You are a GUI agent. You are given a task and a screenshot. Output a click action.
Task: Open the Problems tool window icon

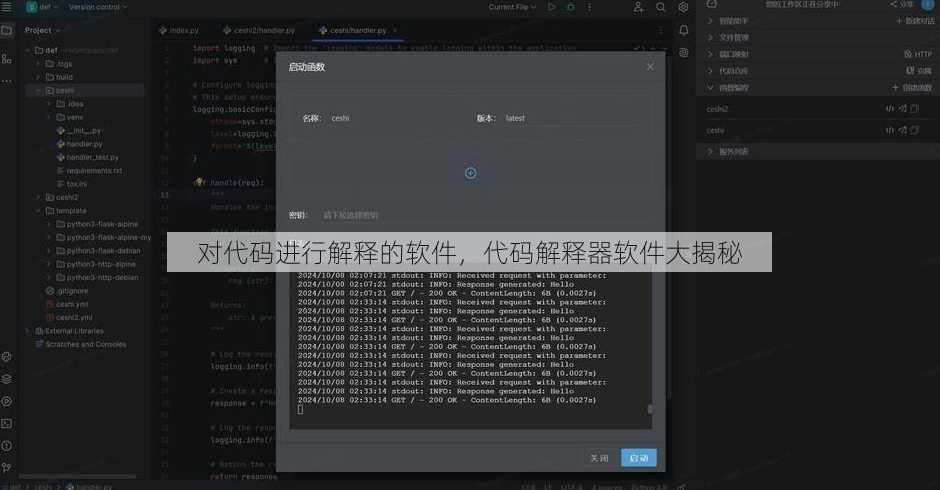click(x=7, y=446)
